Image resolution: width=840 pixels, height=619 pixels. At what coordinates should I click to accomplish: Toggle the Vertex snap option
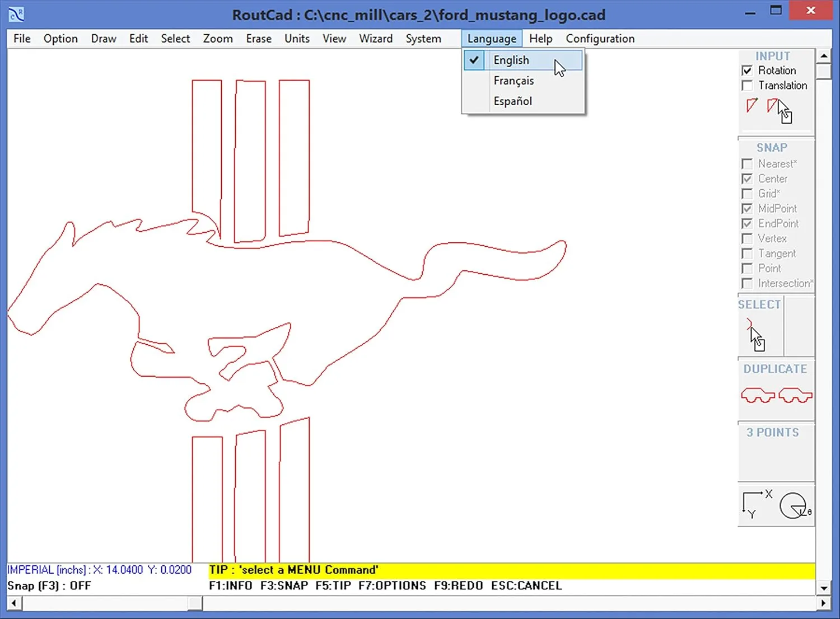pos(747,238)
